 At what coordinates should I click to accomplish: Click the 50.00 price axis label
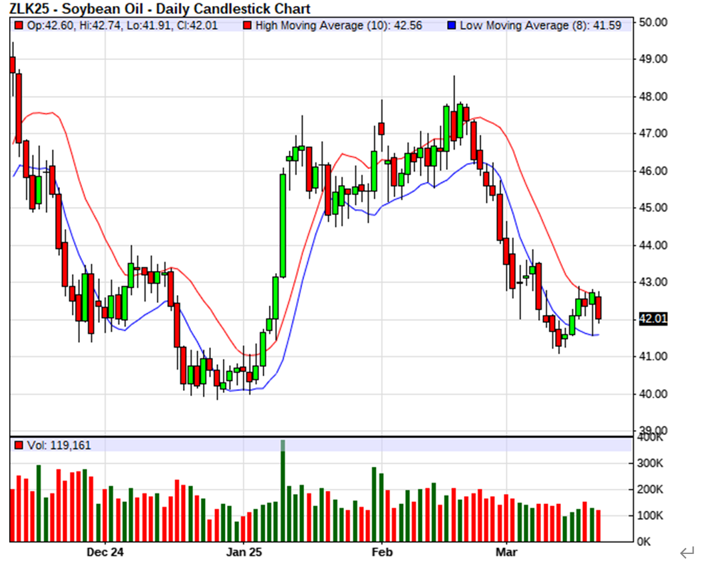(652, 22)
